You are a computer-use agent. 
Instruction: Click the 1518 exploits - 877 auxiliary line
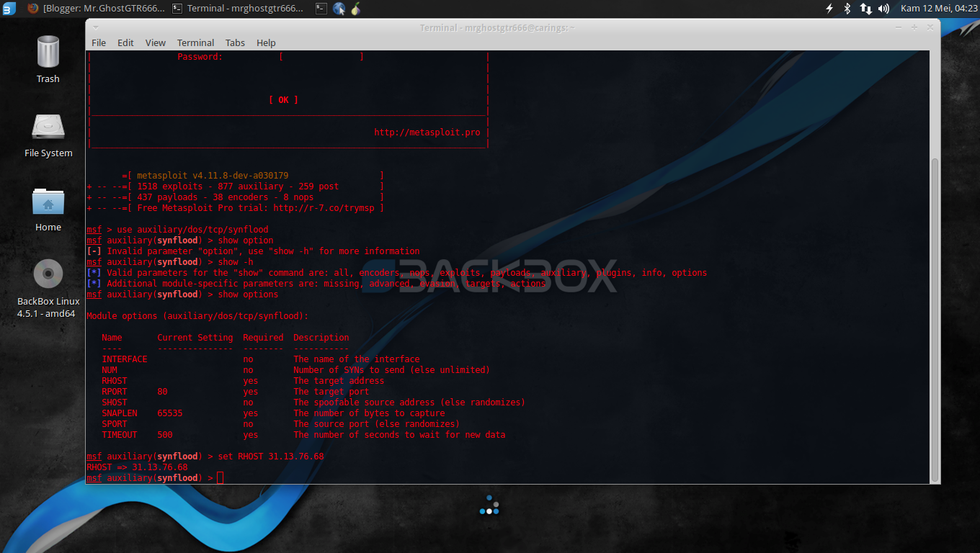[238, 186]
